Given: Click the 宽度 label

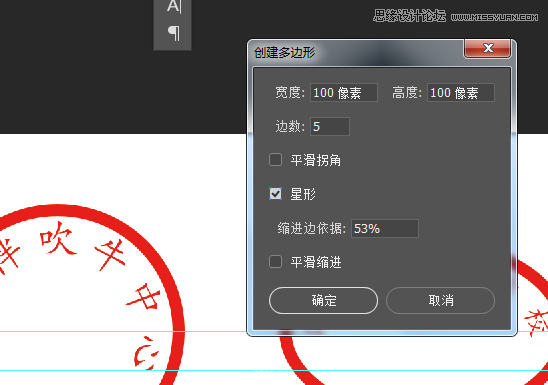Looking at the screenshot, I should point(290,93).
